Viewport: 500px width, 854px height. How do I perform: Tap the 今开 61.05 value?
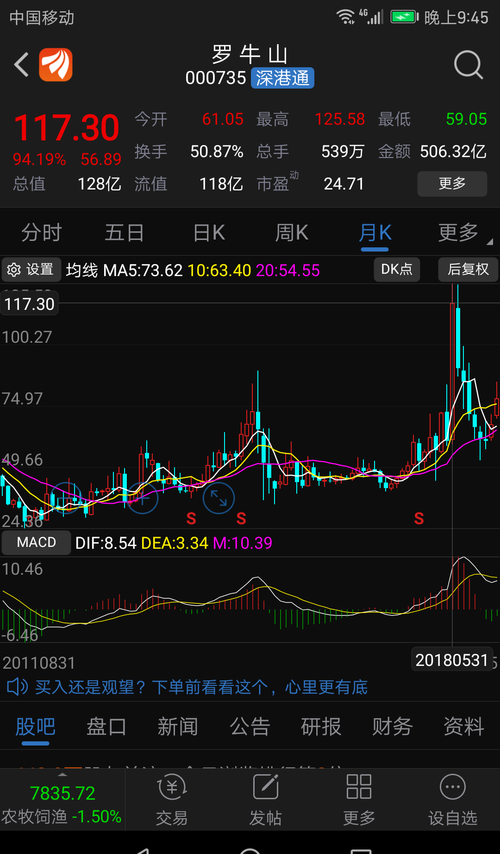pyautogui.click(x=223, y=119)
